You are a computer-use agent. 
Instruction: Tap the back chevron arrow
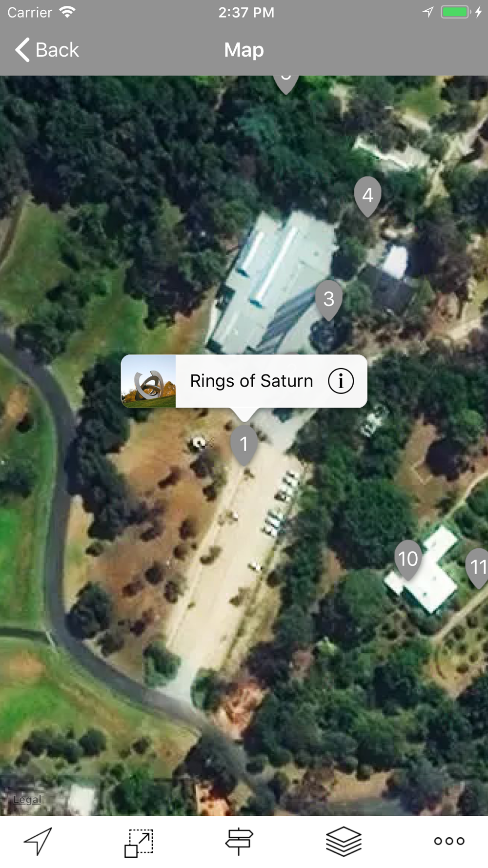pos(22,50)
